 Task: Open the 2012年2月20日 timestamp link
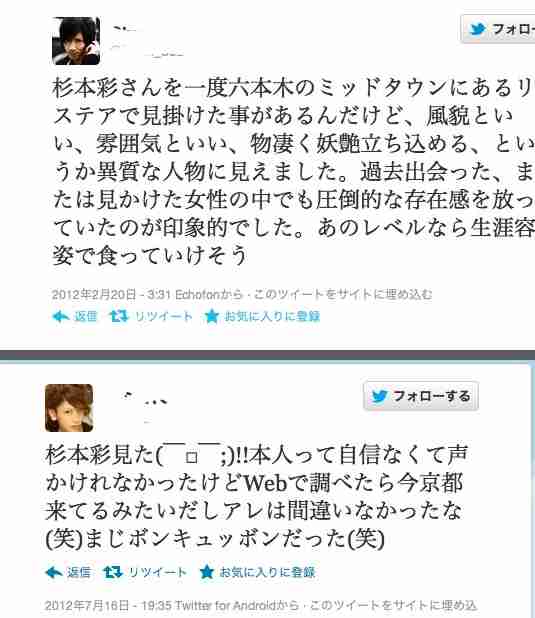[x=94, y=294]
